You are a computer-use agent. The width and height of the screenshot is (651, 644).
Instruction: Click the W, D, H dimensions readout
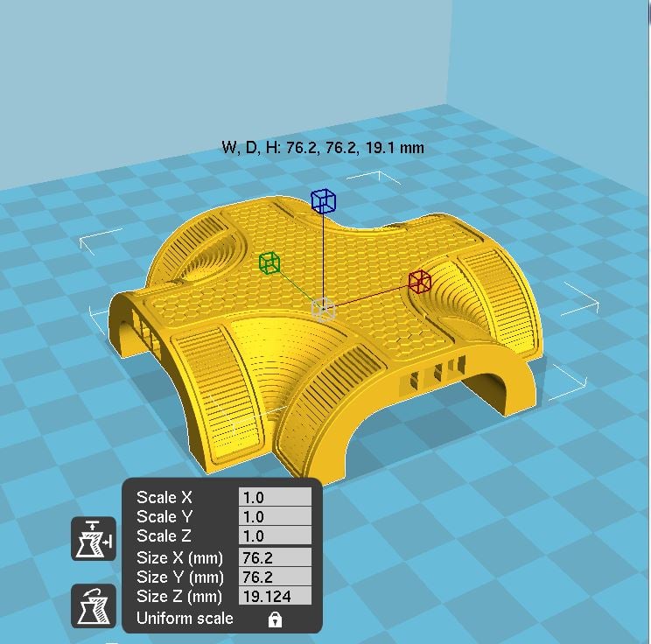[324, 148]
